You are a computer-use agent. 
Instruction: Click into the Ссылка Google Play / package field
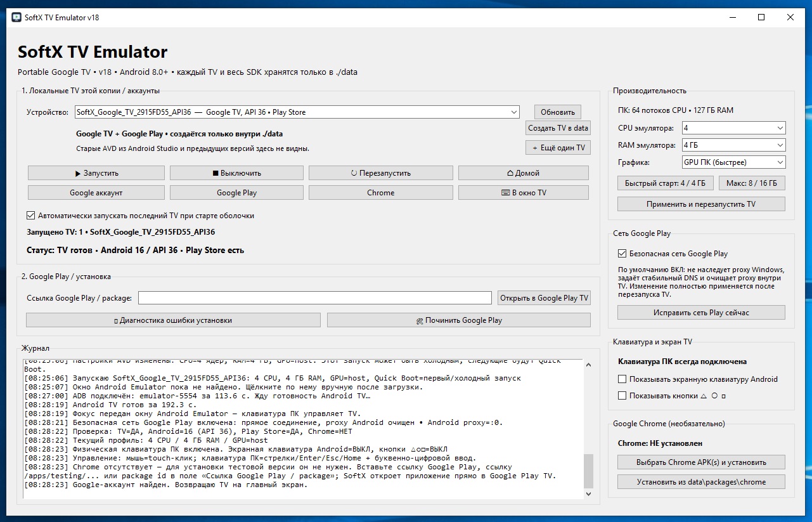(315, 297)
